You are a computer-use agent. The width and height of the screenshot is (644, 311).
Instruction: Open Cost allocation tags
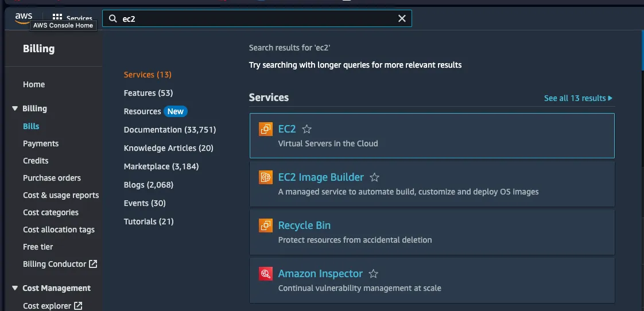pyautogui.click(x=59, y=230)
